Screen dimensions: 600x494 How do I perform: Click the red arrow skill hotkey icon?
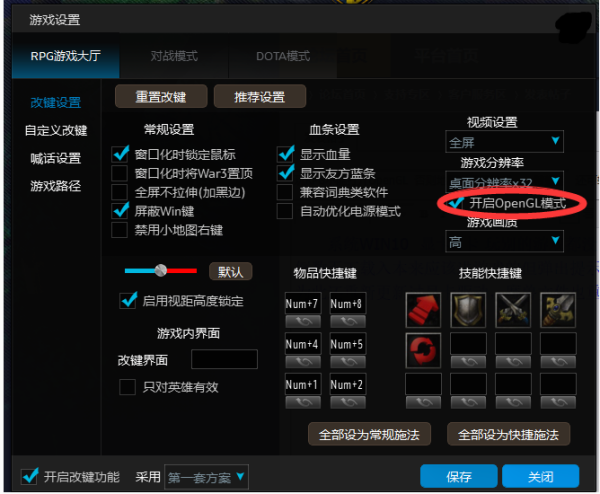(423, 310)
